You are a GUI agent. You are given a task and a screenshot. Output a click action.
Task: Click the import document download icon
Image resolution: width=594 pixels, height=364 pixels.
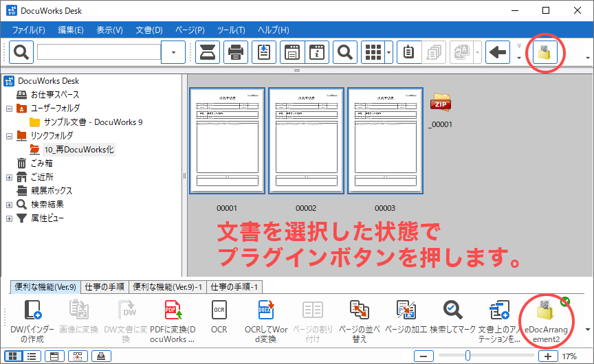click(264, 52)
